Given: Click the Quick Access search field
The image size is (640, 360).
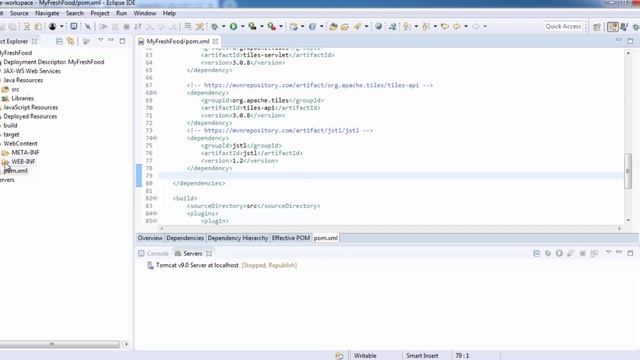Looking at the screenshot, I should (x=563, y=27).
